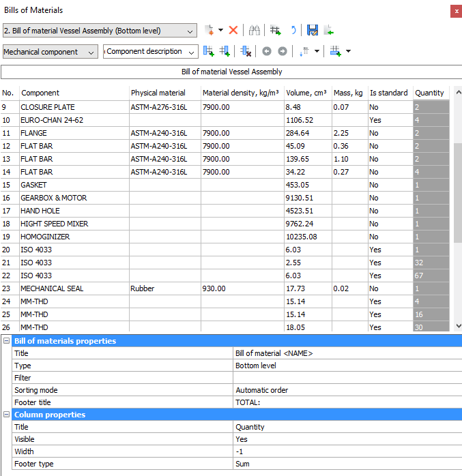Select the No. column header
The width and height of the screenshot is (462, 476).
10,93
